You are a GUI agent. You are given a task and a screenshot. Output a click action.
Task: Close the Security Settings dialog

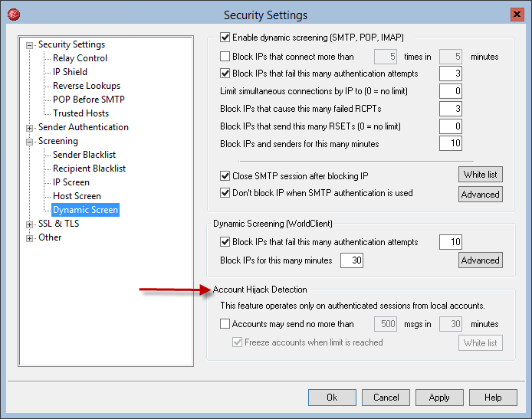(517, 15)
